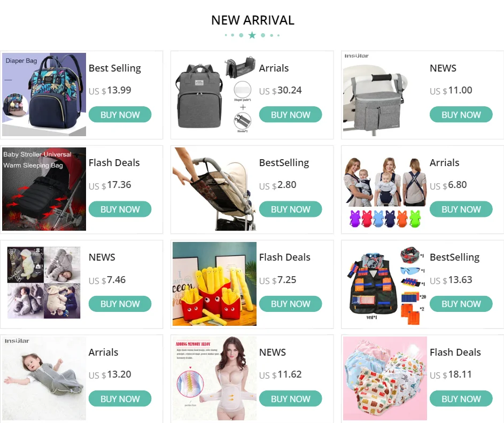Viewport: 504px width, 423px height.
Task: Open the tactical vest kit thumbnail
Action: tap(385, 283)
